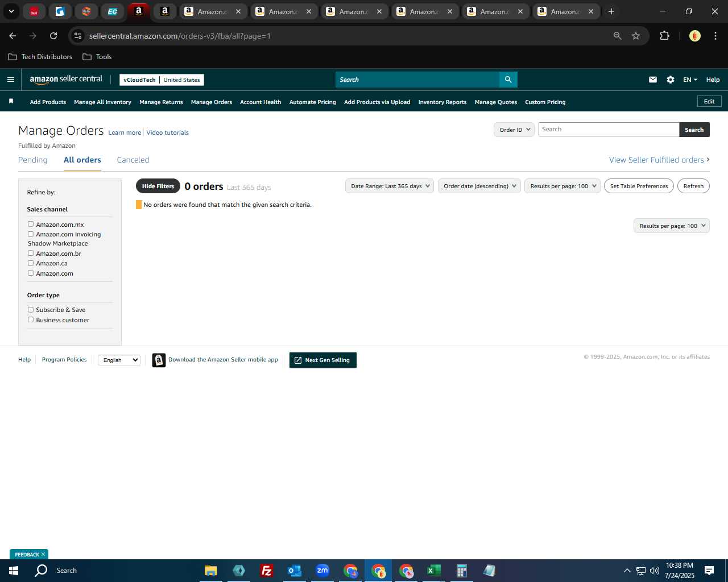
Task: Bookmark this page with the star icon
Action: coord(636,36)
